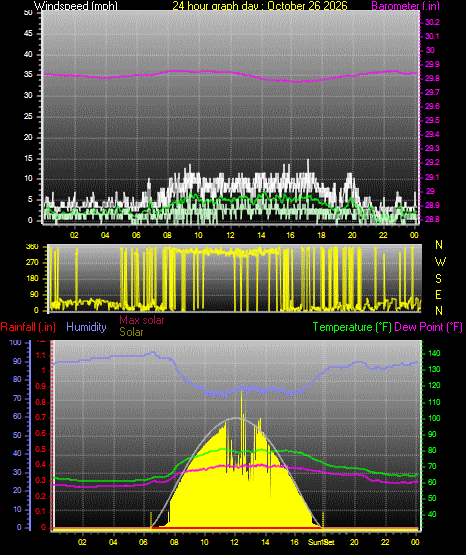Click the 270 mark on wind direction axis
Viewport: 466px width, 555px height.
[32, 263]
